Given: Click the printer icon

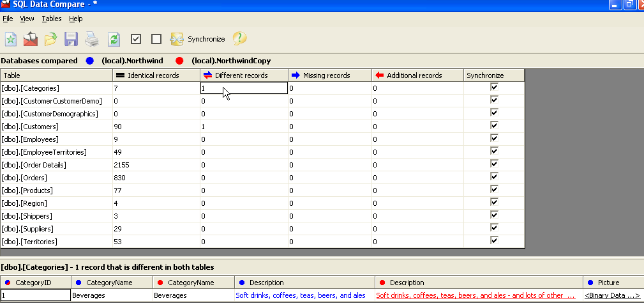Looking at the screenshot, I should pos(92,39).
